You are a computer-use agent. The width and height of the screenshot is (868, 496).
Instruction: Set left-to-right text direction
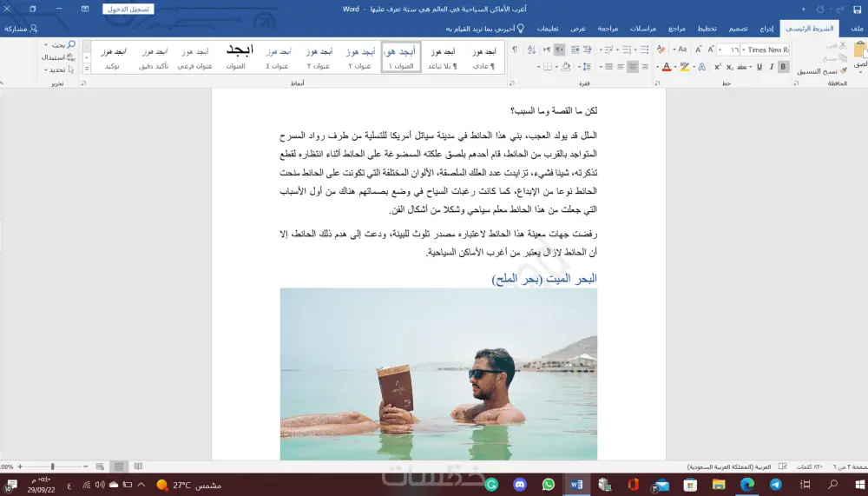547,50
